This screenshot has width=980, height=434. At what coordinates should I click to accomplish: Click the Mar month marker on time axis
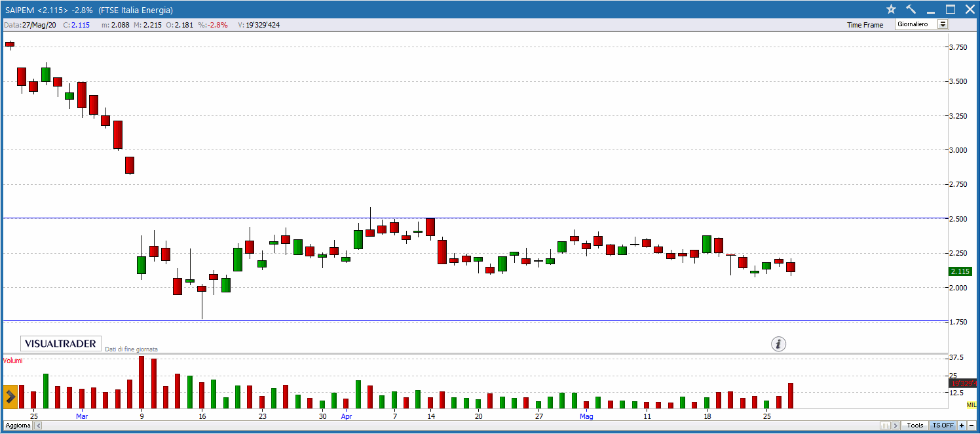[x=81, y=416]
